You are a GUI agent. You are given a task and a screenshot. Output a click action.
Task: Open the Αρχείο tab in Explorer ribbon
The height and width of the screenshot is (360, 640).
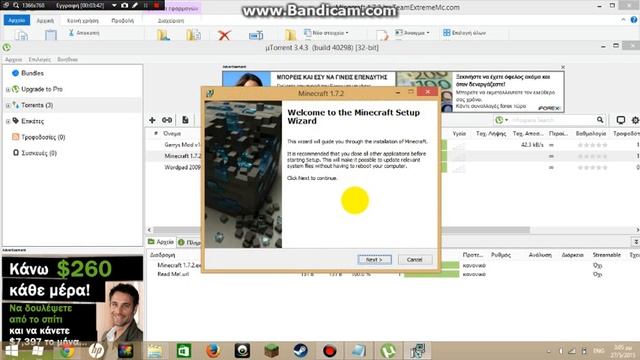(x=17, y=20)
